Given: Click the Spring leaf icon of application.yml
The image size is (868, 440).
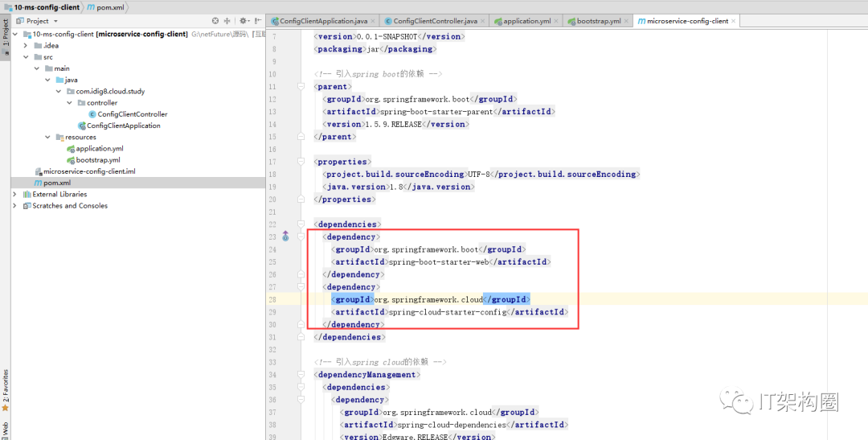Looking at the screenshot, I should pyautogui.click(x=71, y=149).
